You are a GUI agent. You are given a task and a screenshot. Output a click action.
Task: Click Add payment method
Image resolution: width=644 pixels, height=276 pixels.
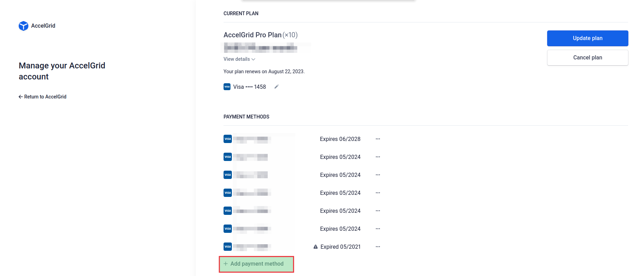pyautogui.click(x=256, y=264)
